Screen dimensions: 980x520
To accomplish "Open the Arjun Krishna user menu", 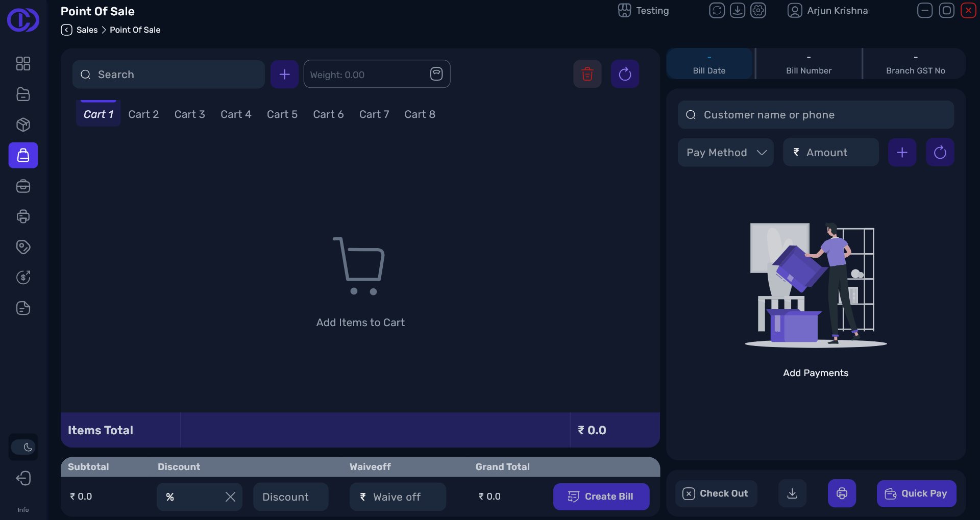I will [x=827, y=11].
